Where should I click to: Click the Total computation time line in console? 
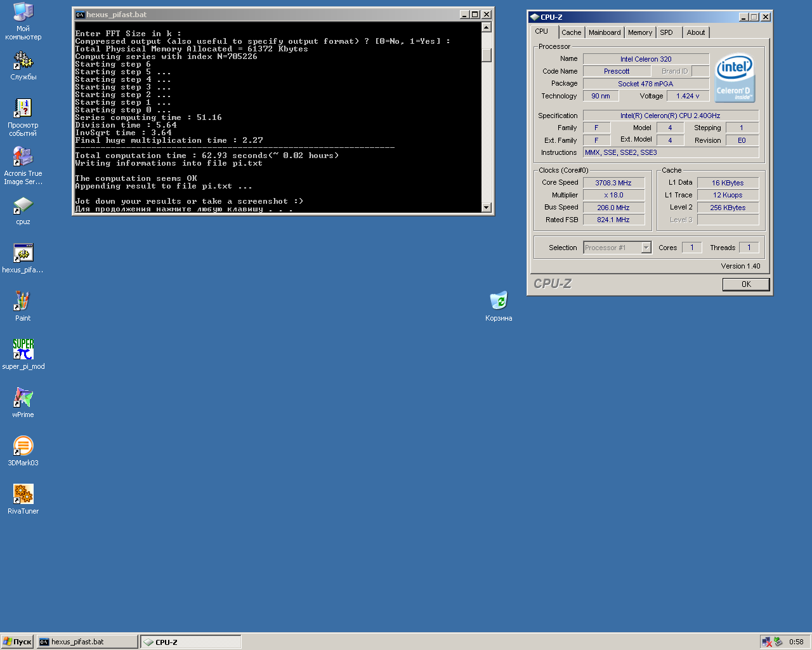pyautogui.click(x=207, y=156)
